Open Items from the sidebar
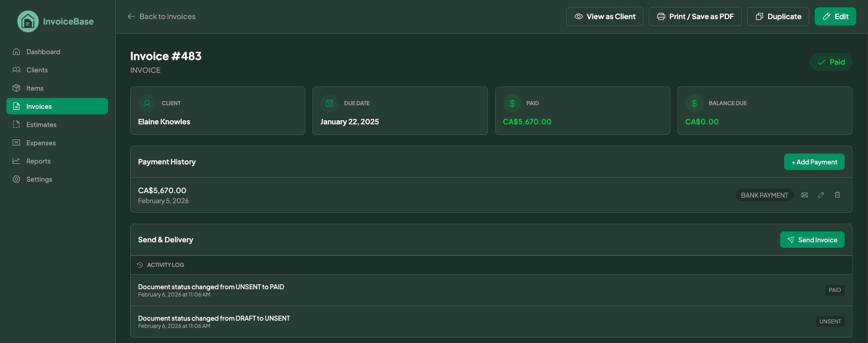 pos(35,88)
